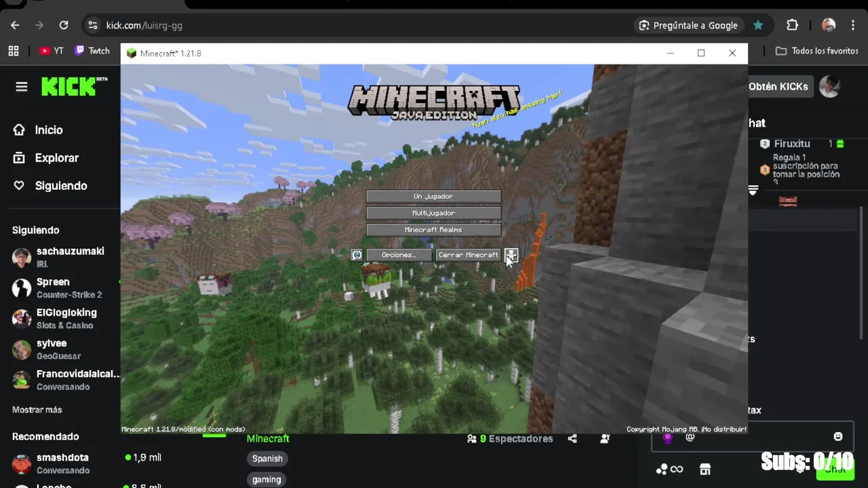Open Chrome extensions puzzle icon
The image size is (868, 488).
click(x=792, y=25)
